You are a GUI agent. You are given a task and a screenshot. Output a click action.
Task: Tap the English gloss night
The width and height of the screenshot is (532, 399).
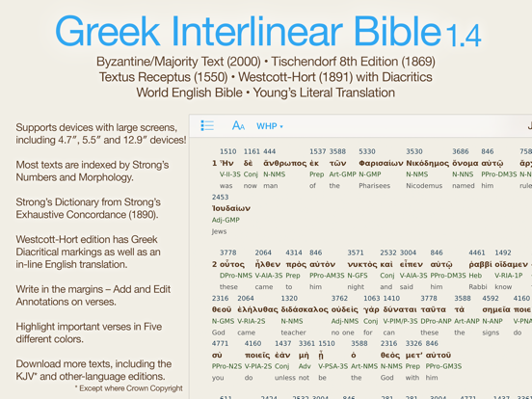(356, 287)
